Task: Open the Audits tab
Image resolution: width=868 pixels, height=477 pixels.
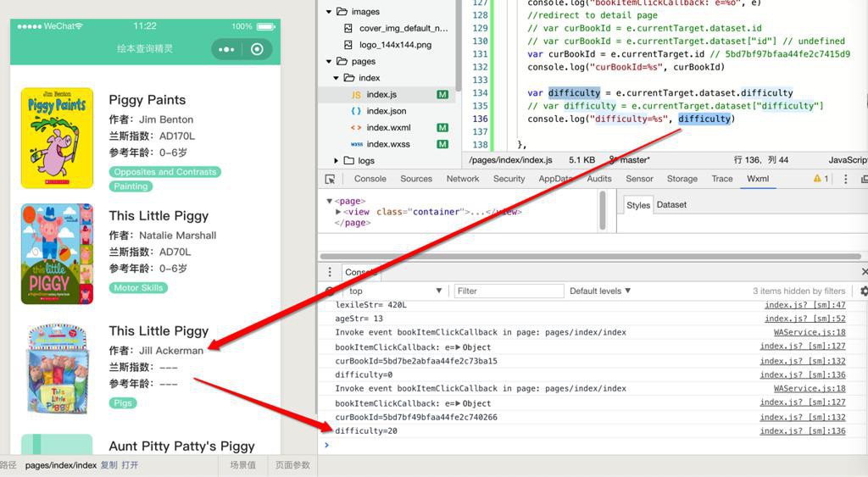Action: click(599, 179)
